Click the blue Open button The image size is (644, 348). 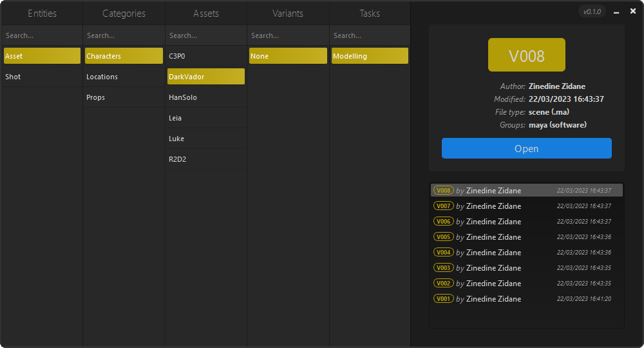526,148
